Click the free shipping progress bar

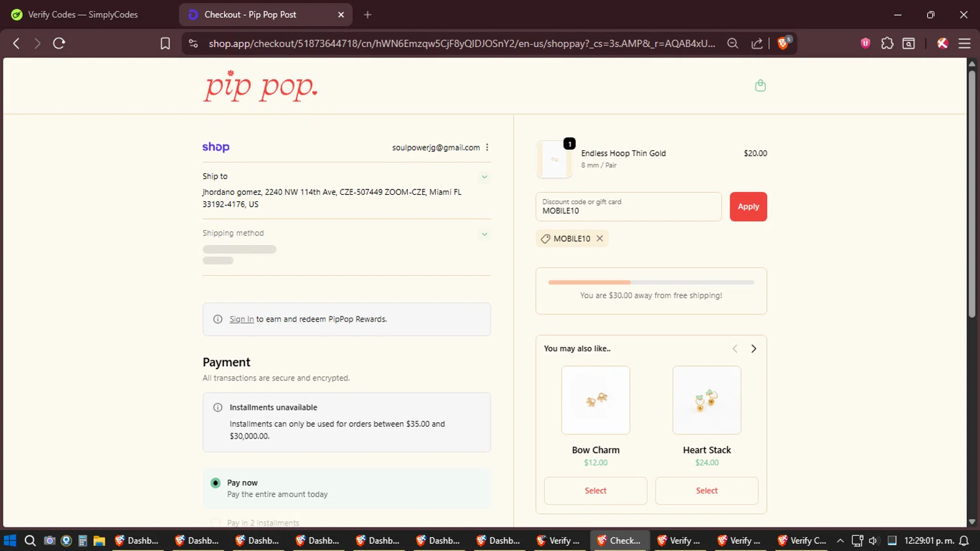651,282
